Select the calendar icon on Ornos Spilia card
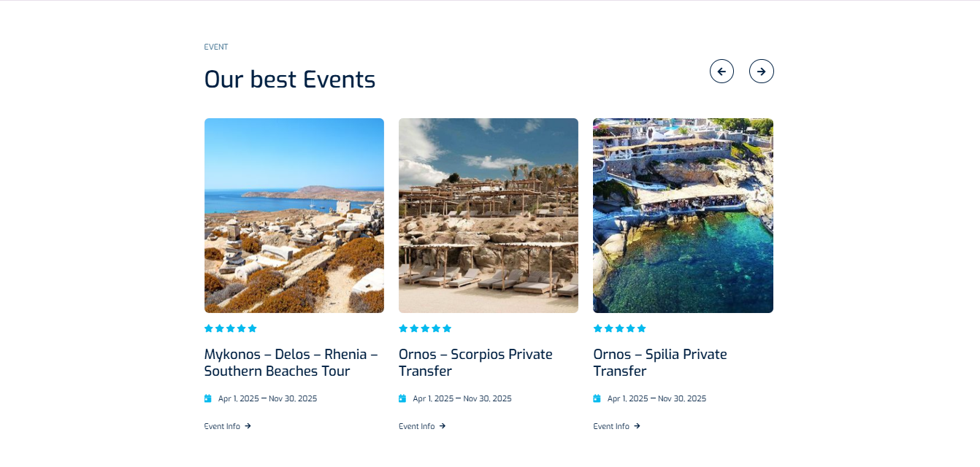The image size is (980, 467). click(x=597, y=398)
